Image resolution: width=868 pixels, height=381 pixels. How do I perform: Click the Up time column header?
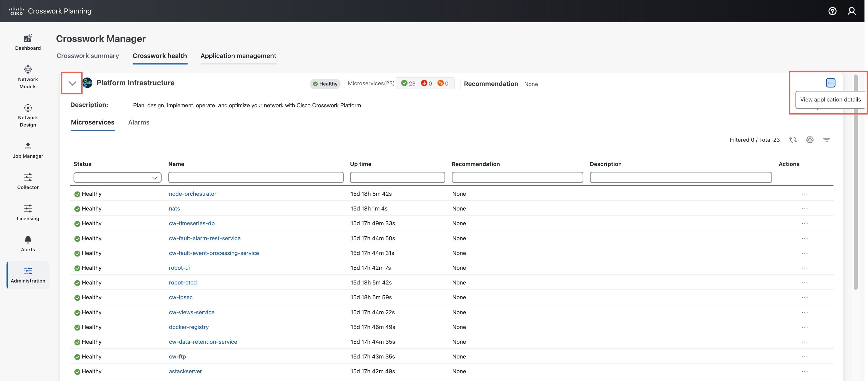click(x=360, y=164)
